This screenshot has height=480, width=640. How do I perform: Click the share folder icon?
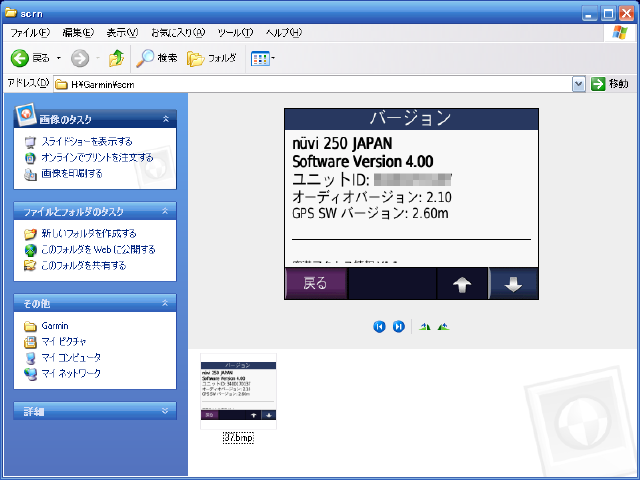point(30,266)
